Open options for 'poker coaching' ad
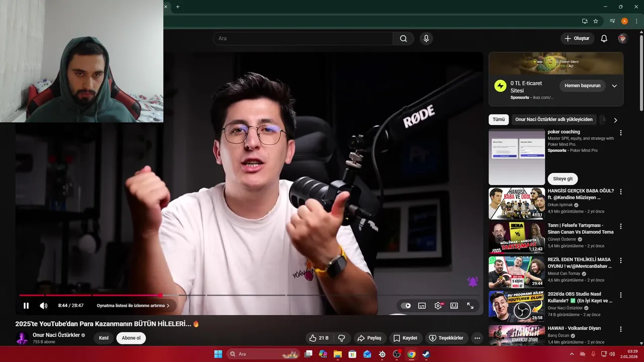This screenshot has width=644, height=362. [620, 133]
